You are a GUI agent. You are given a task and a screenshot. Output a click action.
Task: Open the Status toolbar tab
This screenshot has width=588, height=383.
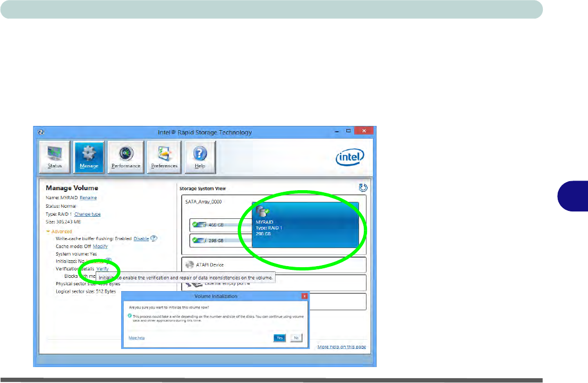coord(55,157)
